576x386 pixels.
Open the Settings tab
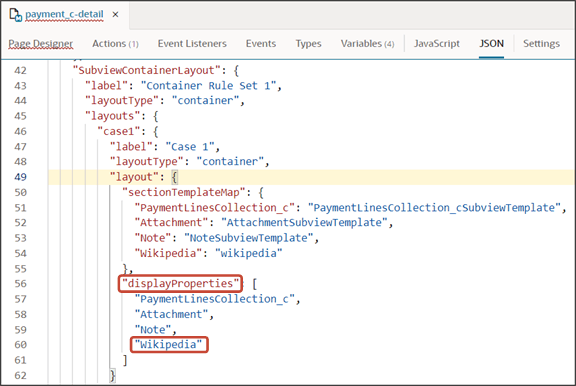tap(541, 43)
